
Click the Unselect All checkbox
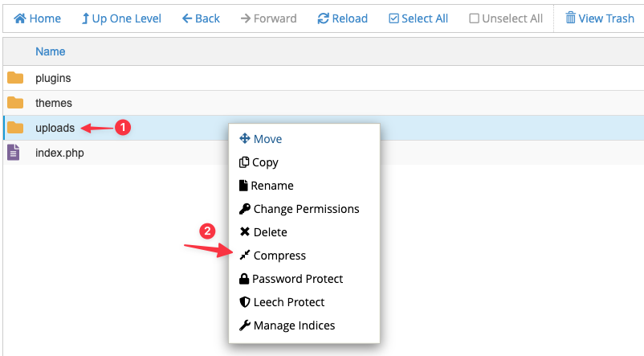[x=474, y=18]
